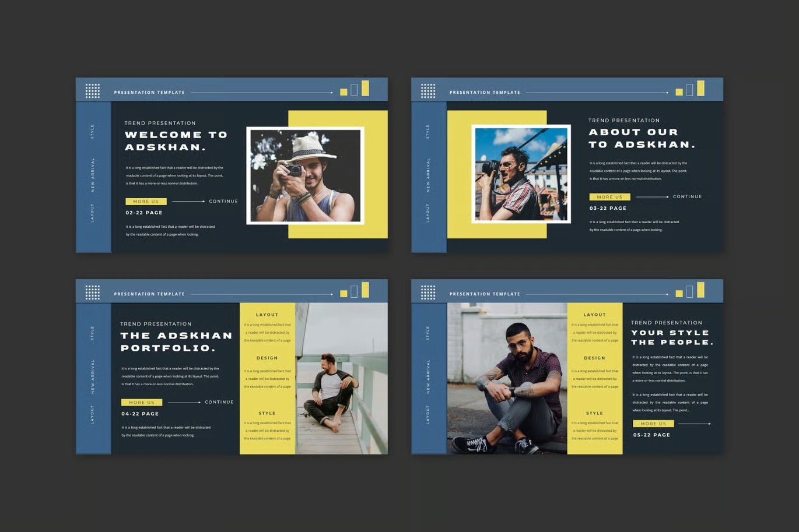Select LAYOUT sidebar tab on Portfolio slide

(x=93, y=414)
